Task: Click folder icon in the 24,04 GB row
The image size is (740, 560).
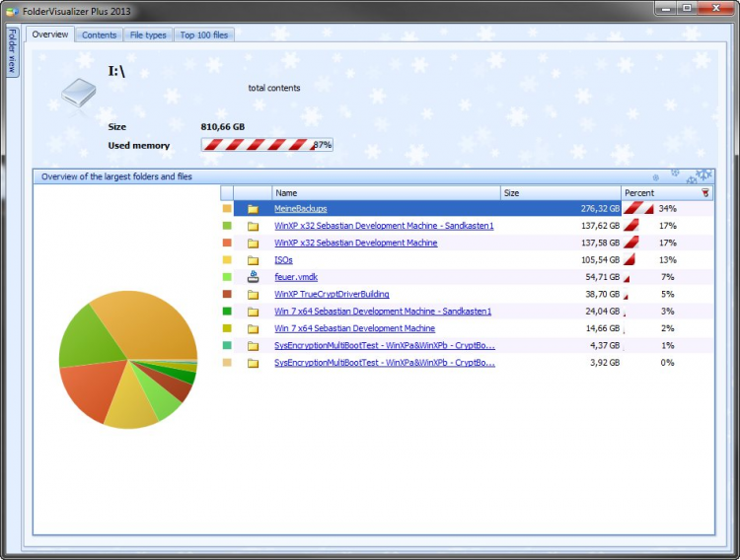Action: [253, 312]
